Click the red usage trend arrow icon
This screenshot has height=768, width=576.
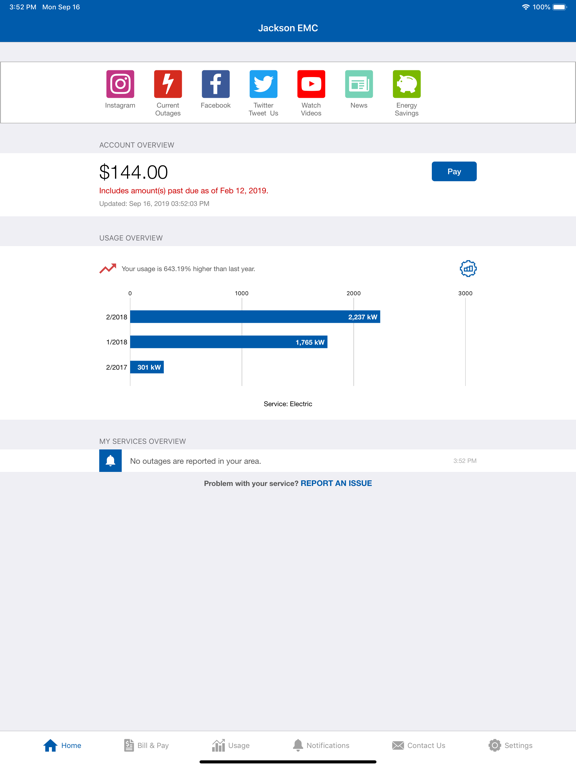point(108,268)
